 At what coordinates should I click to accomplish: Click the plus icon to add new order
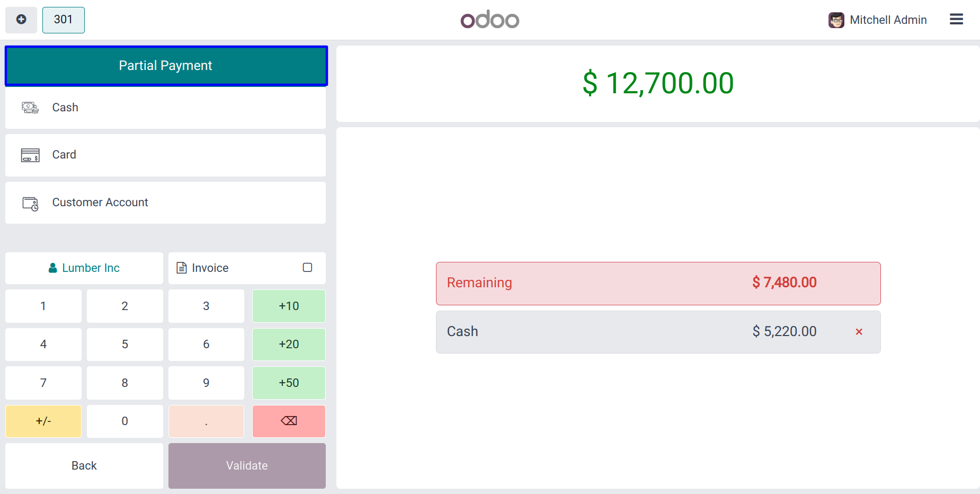(21, 20)
